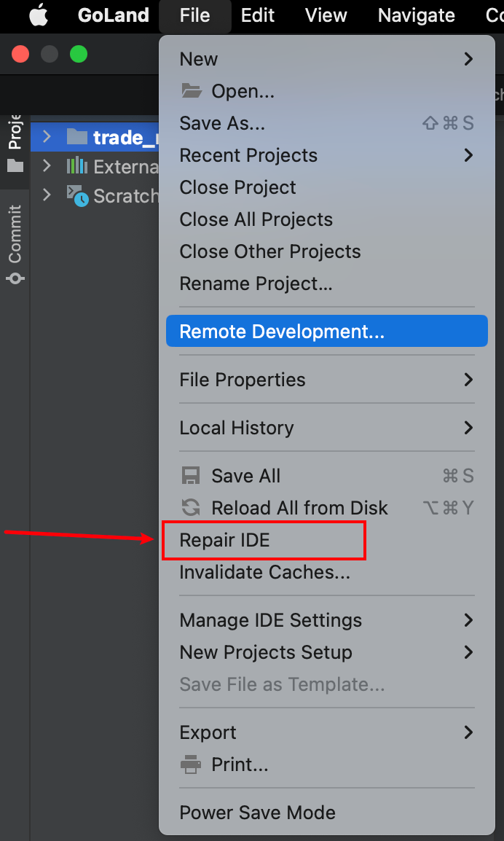Select Invalidate Caches... option
504x841 pixels.
pos(264,572)
